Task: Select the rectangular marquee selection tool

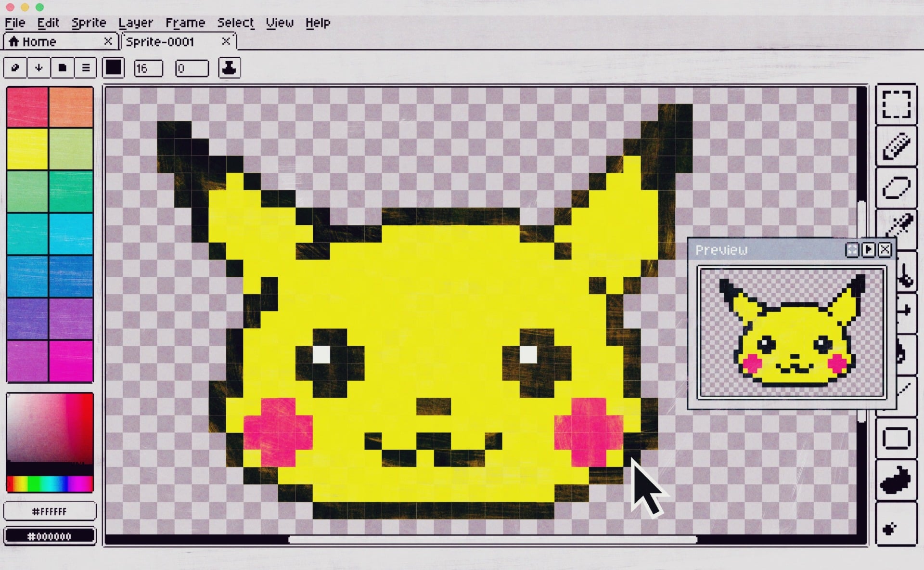Action: [896, 104]
